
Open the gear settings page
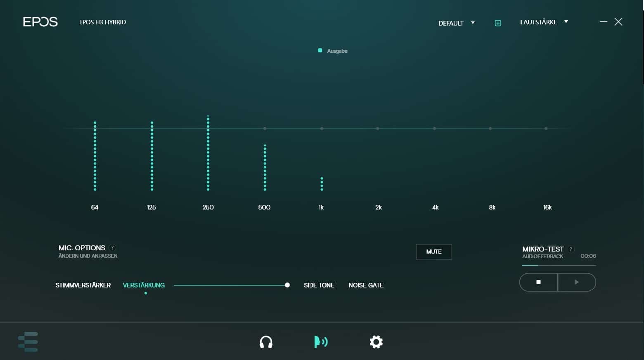click(x=376, y=342)
